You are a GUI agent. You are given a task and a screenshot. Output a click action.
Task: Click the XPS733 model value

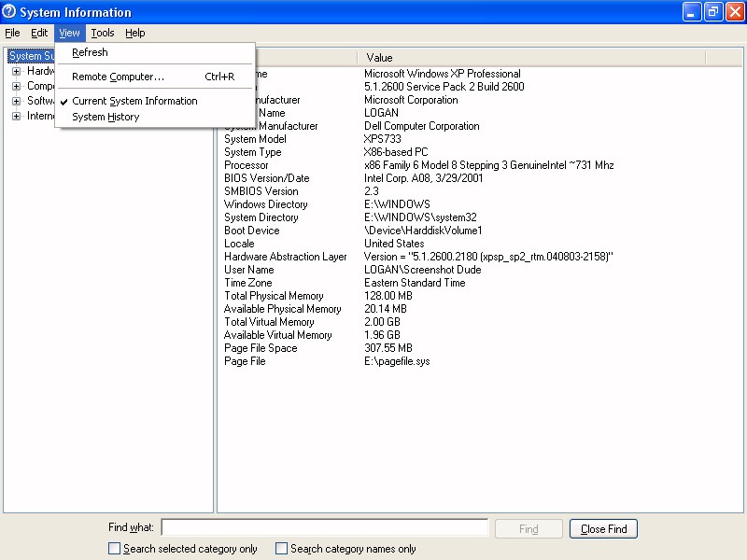pos(383,139)
